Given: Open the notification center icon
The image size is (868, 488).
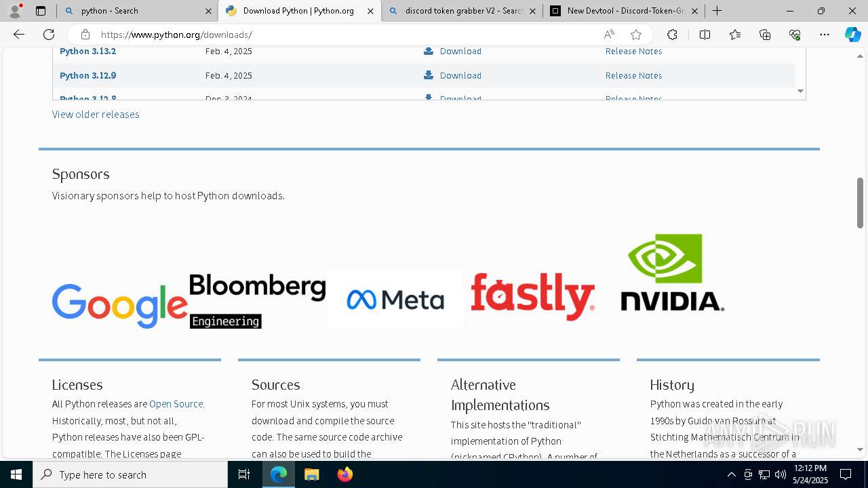Looking at the screenshot, I should coord(846,474).
